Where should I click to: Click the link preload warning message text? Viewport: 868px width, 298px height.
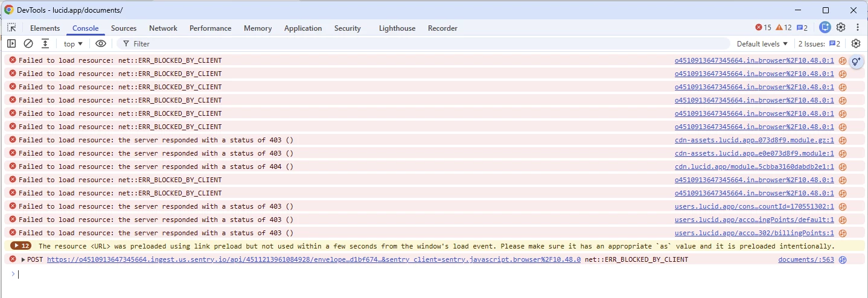(x=436, y=246)
